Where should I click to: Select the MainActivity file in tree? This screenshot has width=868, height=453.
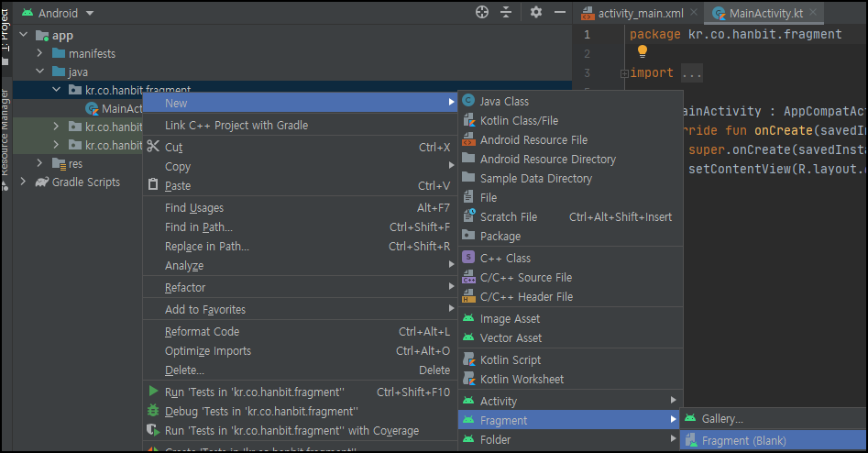pyautogui.click(x=114, y=108)
